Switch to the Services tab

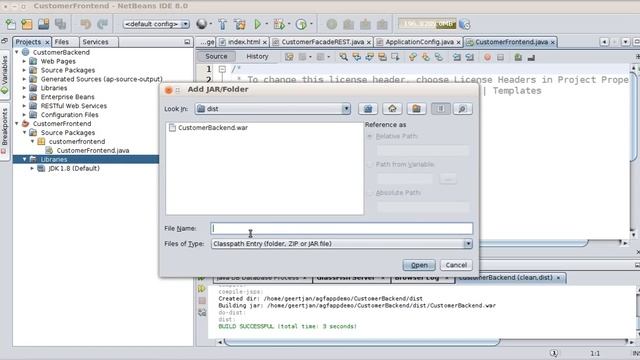[x=96, y=42]
